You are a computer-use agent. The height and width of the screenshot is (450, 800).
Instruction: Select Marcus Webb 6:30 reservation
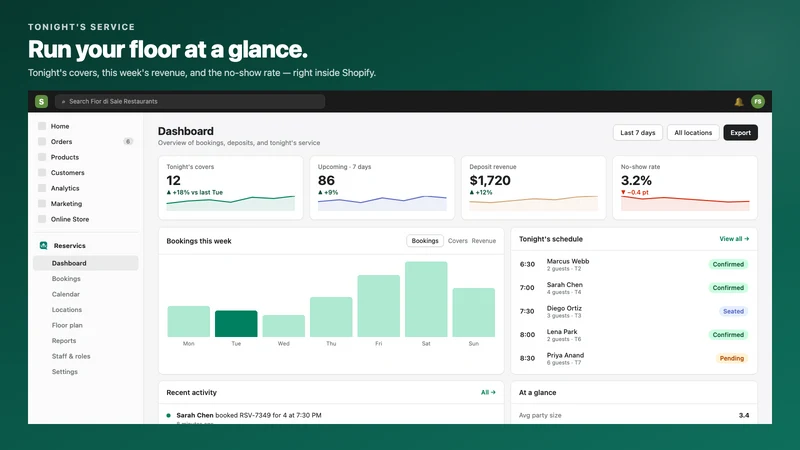pos(634,264)
